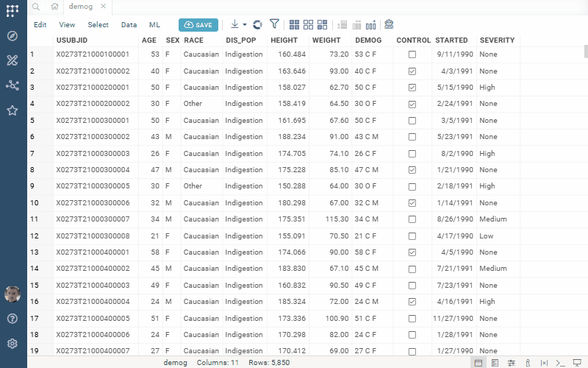Uncheck CONTROL box in row 2
This screenshot has height=368, width=588.
[412, 71]
